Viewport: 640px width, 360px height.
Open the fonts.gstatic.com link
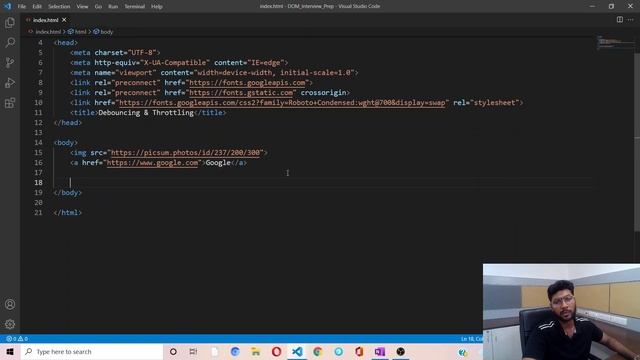[x=241, y=93]
